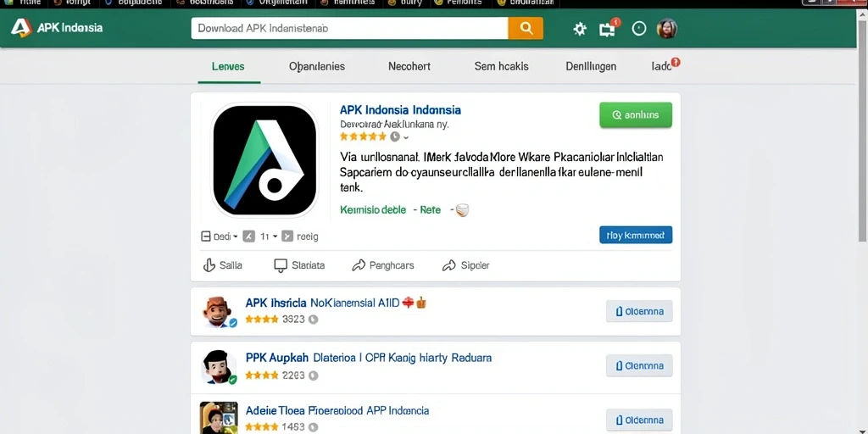Screen dimensions: 868x434
Task: Click the scrollbar down arrow
Action: [862, 430]
